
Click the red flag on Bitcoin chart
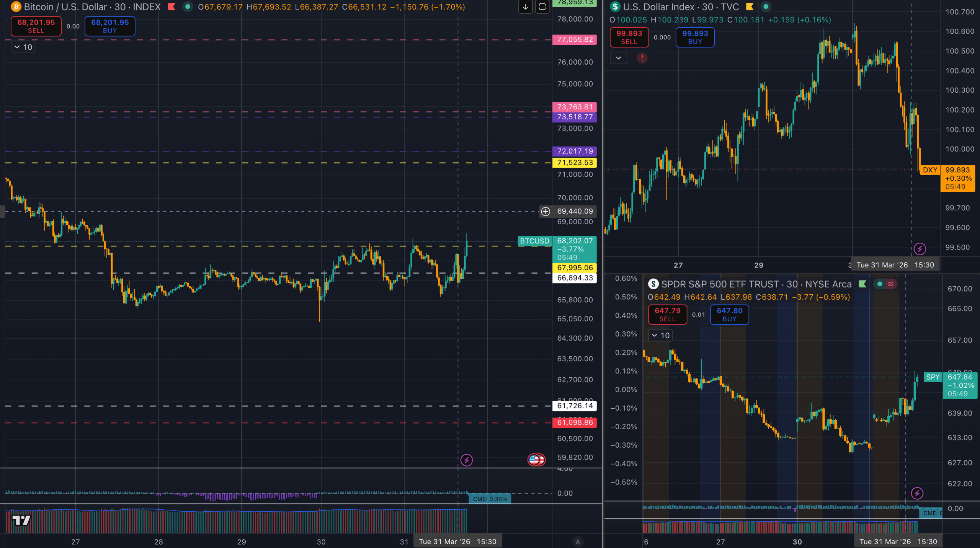click(171, 7)
